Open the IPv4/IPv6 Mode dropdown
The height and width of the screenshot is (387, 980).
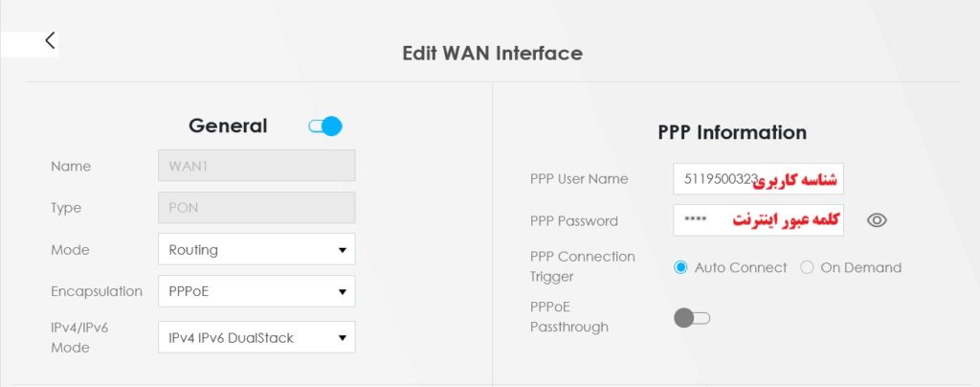coord(256,337)
